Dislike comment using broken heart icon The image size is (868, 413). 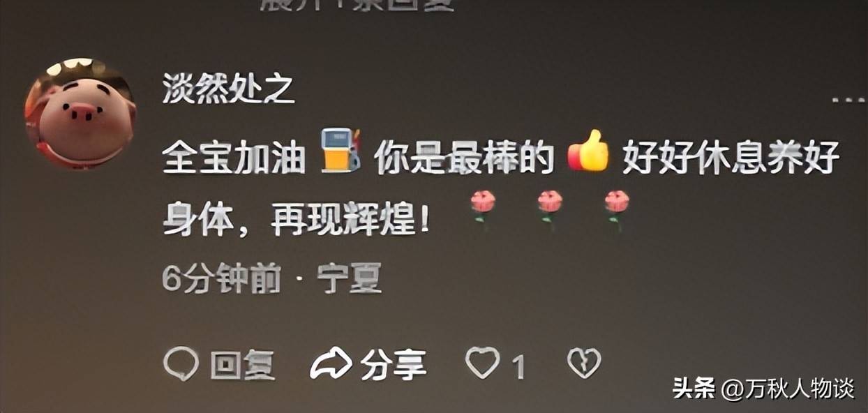(584, 363)
